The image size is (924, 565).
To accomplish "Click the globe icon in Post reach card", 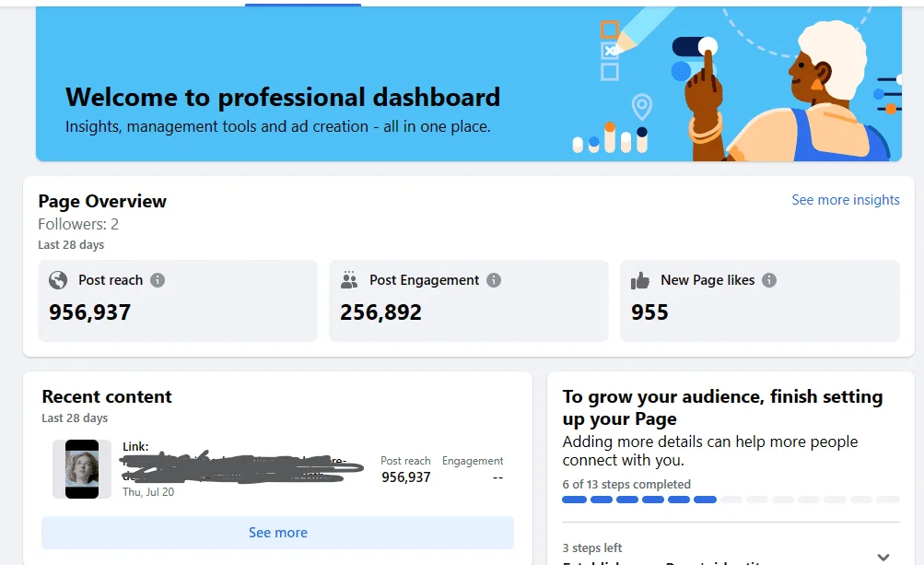I will (x=58, y=280).
